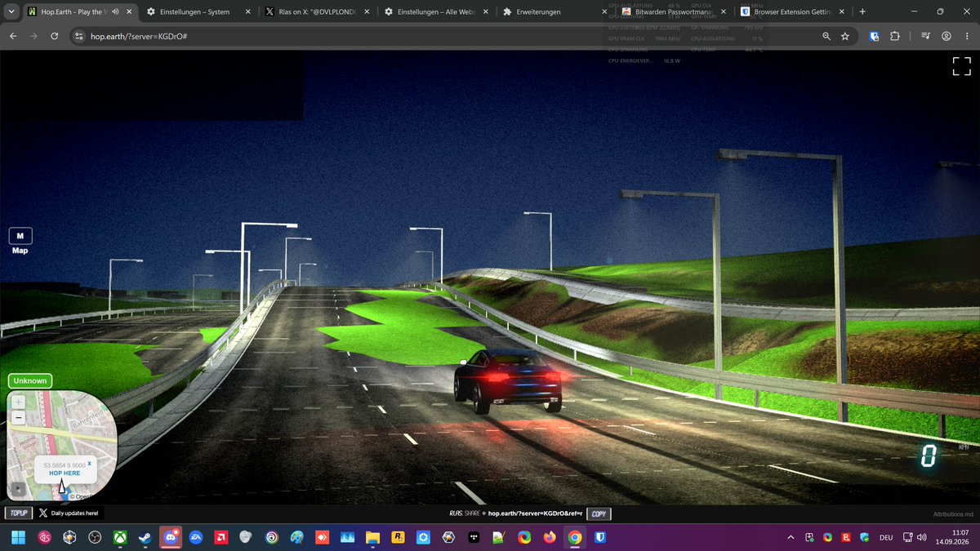Switch to the Einstellungen – System tab
This screenshot has width=980, height=551.
tap(197, 12)
